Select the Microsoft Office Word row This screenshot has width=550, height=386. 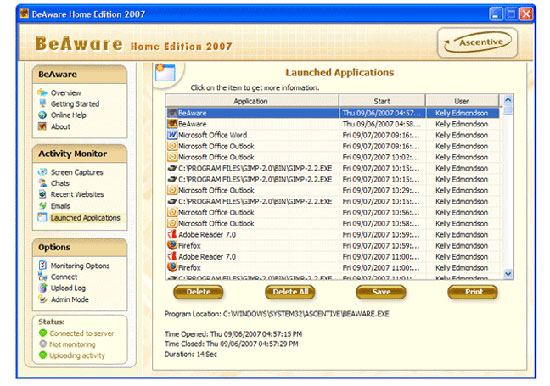point(333,135)
